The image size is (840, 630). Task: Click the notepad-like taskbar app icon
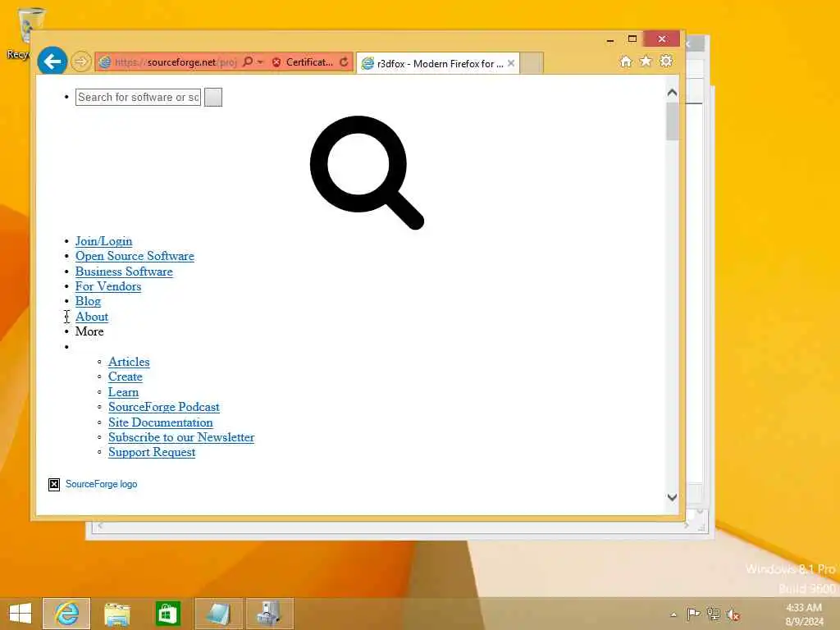click(218, 614)
